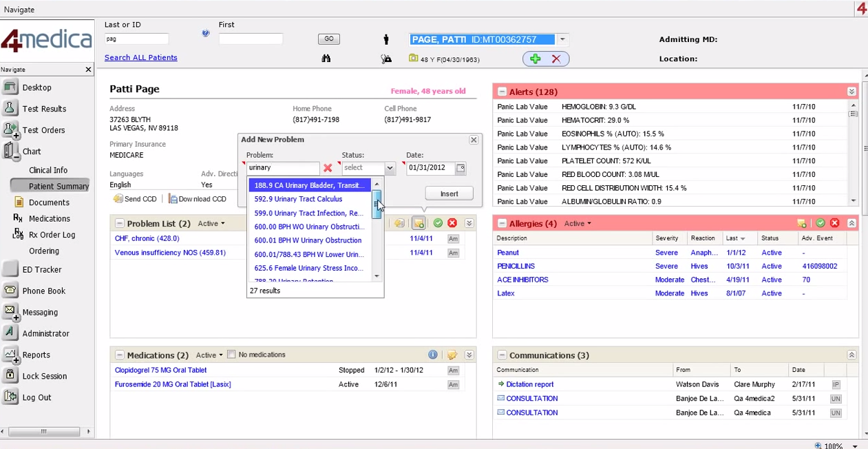Select Documents under Chart

(49, 202)
